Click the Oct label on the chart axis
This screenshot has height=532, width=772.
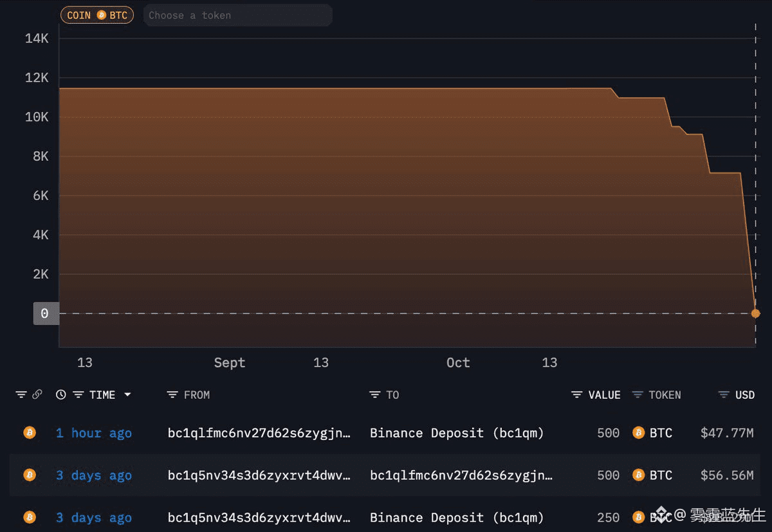tap(458, 363)
